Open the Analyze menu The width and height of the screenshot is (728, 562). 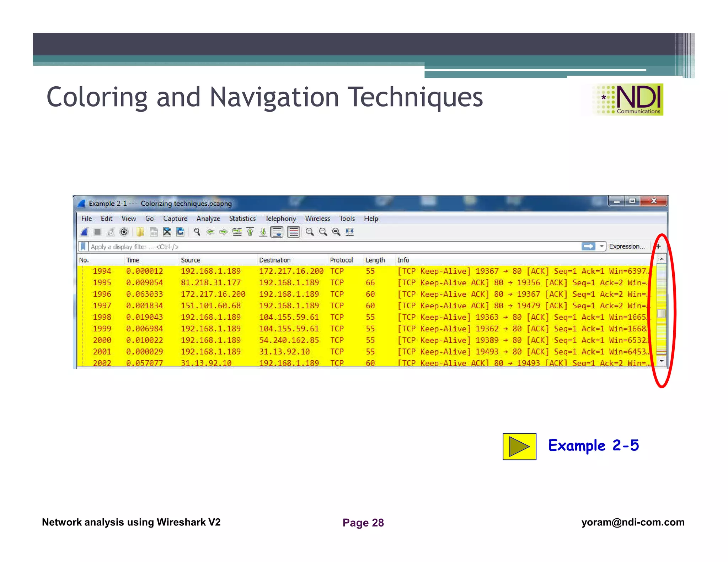tap(208, 218)
